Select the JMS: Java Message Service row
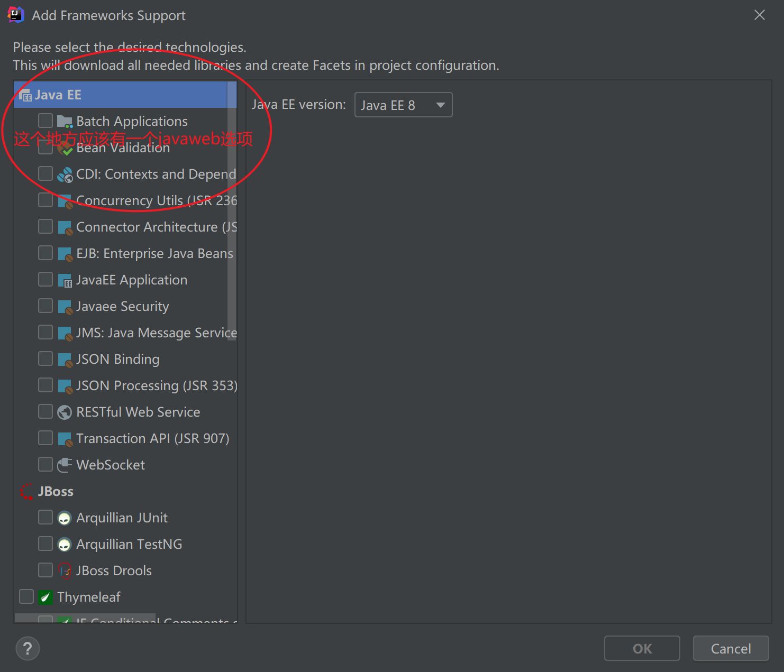The height and width of the screenshot is (672, 784). [x=126, y=333]
